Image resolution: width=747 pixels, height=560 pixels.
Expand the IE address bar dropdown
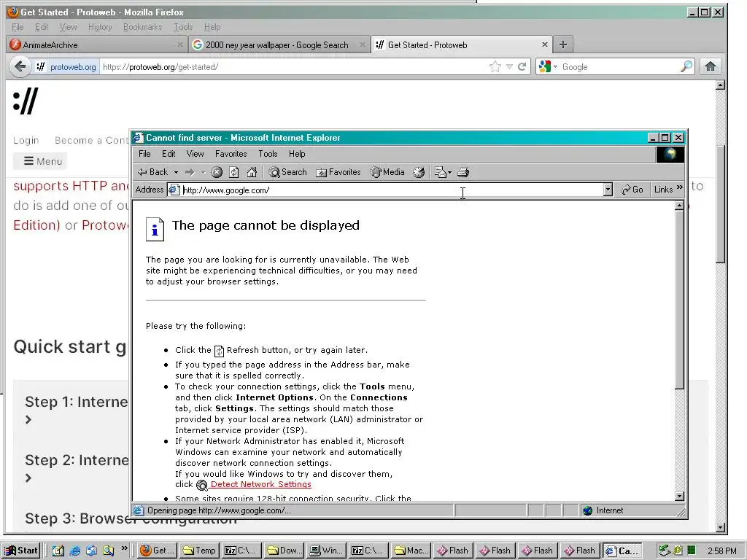coord(608,190)
